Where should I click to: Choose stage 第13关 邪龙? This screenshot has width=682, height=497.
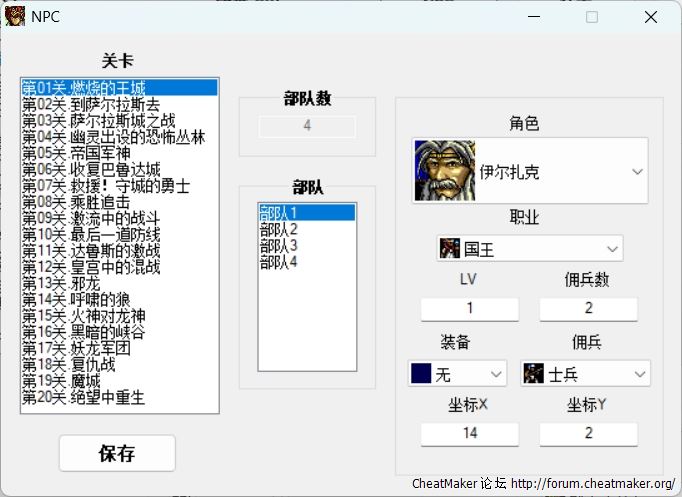(x=61, y=283)
